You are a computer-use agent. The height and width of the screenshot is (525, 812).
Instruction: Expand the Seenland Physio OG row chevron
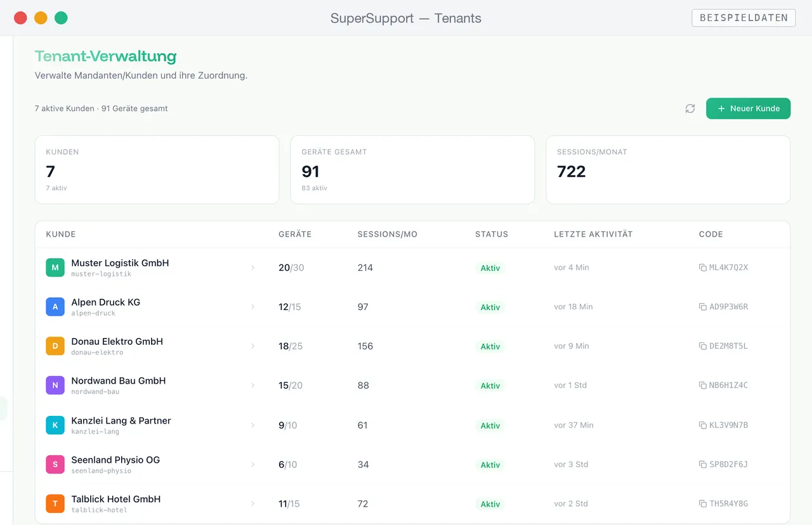tap(252, 465)
